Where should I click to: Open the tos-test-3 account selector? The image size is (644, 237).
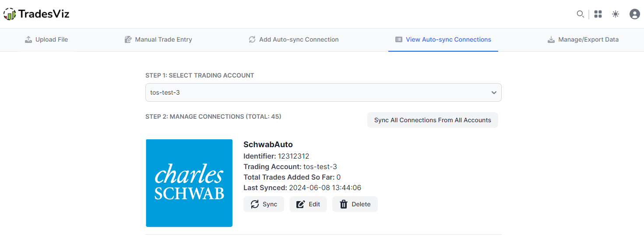coord(323,92)
